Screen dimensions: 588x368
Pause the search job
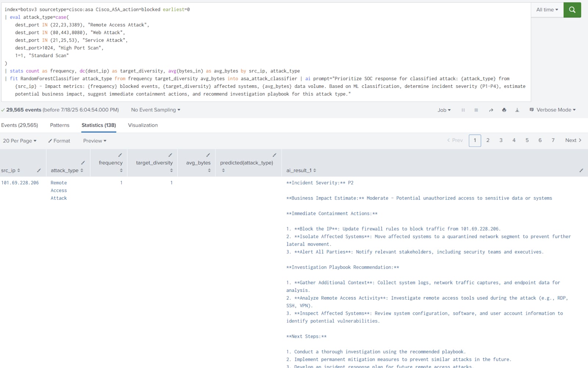click(x=463, y=110)
